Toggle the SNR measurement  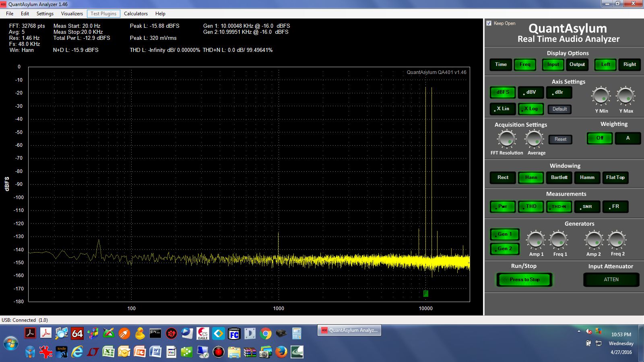587,206
